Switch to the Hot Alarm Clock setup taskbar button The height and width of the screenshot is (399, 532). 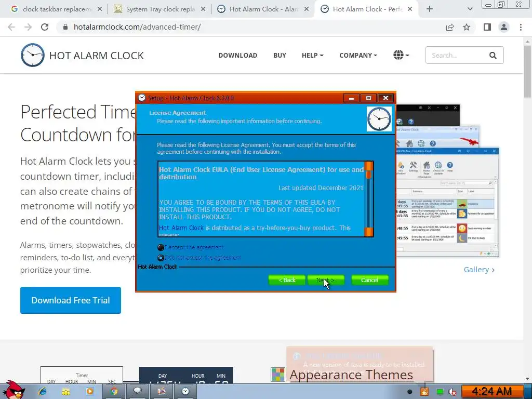click(x=185, y=392)
